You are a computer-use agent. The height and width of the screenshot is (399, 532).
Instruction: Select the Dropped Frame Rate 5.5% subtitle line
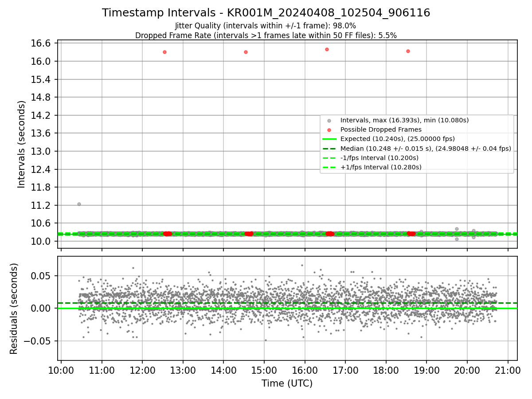coord(266,35)
